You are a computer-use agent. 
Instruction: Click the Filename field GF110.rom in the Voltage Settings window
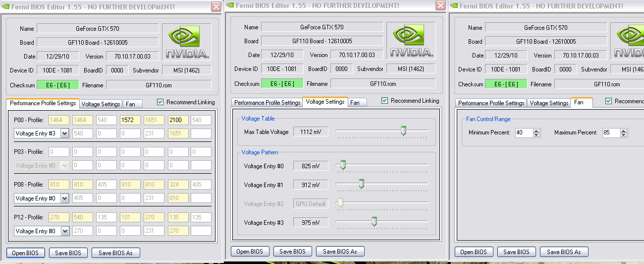(x=383, y=83)
